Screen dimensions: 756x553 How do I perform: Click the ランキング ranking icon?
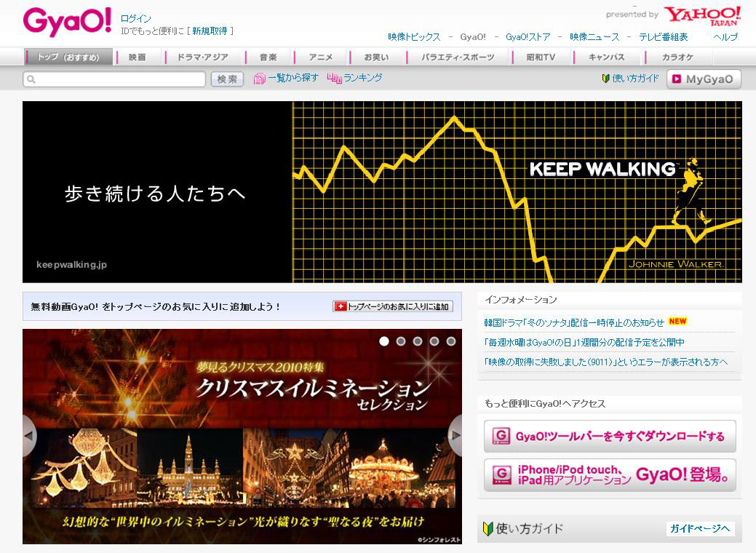coord(334,78)
